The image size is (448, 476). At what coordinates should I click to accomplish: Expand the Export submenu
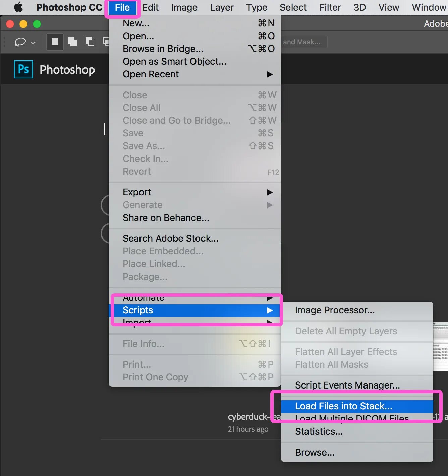(195, 192)
